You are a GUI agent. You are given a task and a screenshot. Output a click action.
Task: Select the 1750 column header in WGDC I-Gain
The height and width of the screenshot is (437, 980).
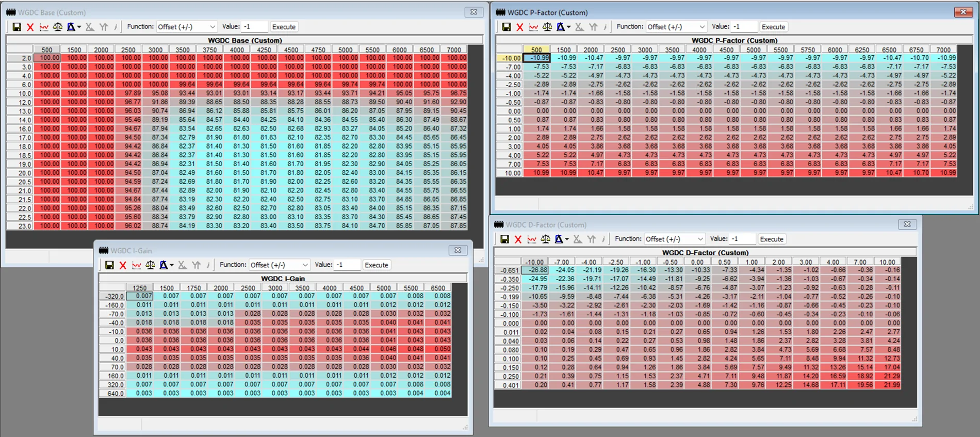194,288
